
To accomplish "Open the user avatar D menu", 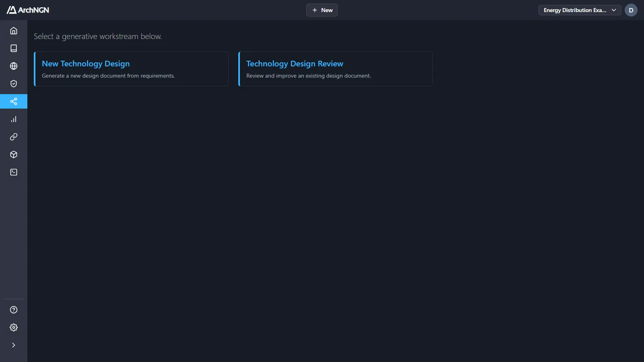I will 631,10.
